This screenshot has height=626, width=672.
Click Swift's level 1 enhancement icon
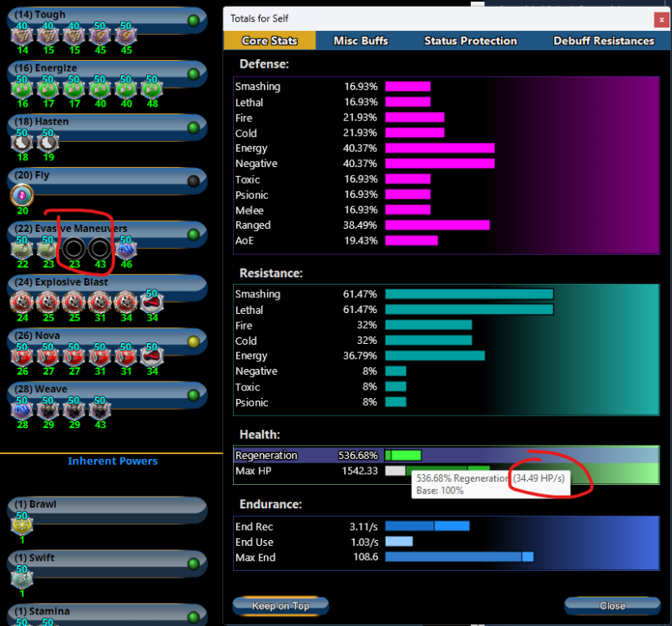(x=22, y=578)
